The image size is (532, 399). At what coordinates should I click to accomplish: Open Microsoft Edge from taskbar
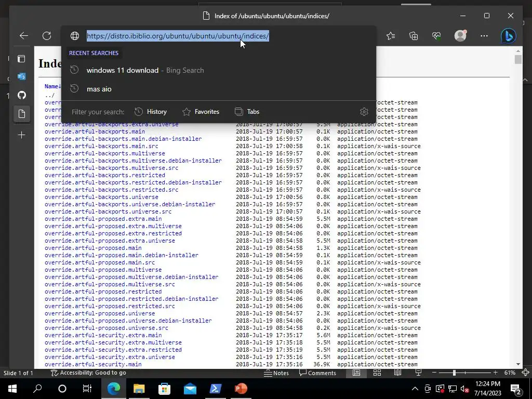click(114, 389)
